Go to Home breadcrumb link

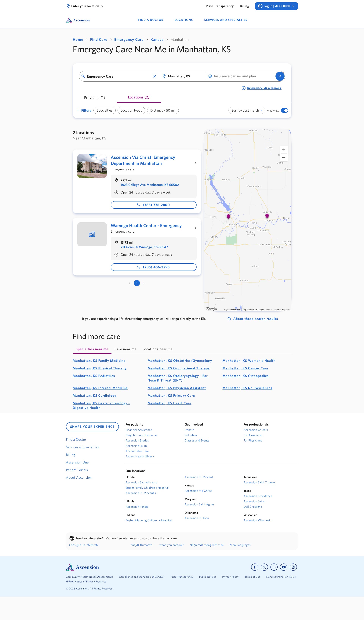pyautogui.click(x=78, y=40)
